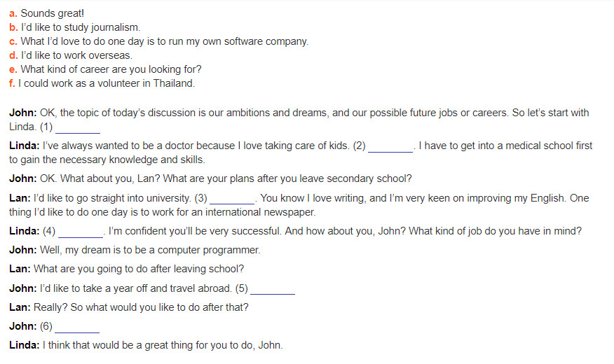Click Linda's final line about great thing
Viewport: 614px width, 364px height.
[x=146, y=345]
